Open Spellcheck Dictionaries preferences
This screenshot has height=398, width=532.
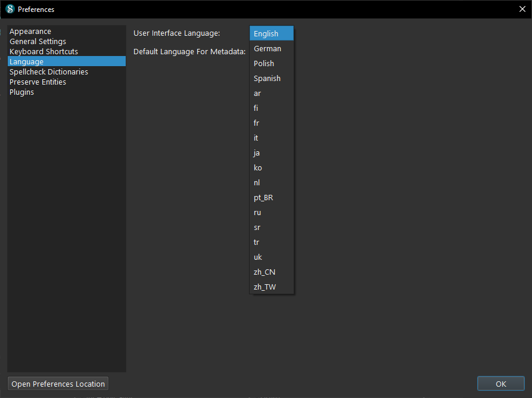pos(49,72)
